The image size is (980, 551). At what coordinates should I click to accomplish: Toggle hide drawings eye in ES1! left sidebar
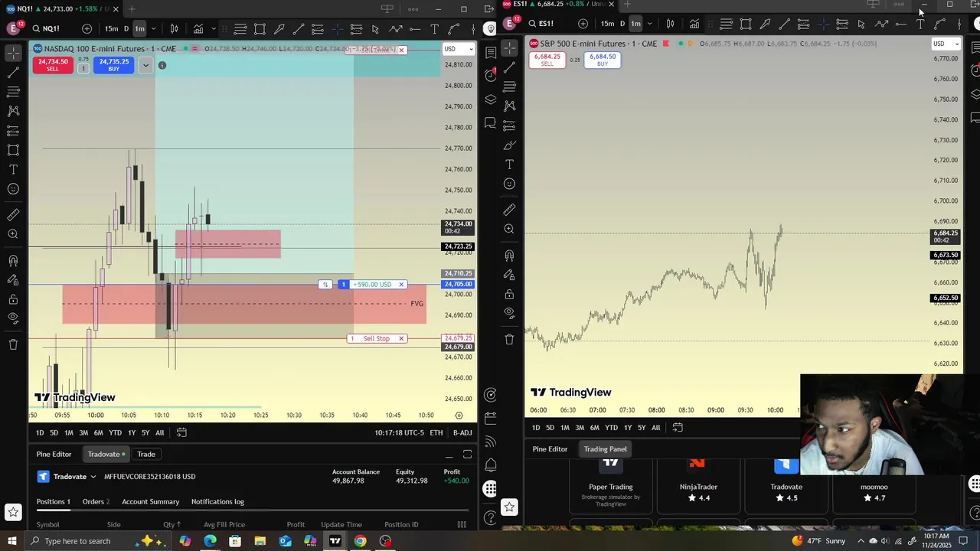(x=509, y=312)
